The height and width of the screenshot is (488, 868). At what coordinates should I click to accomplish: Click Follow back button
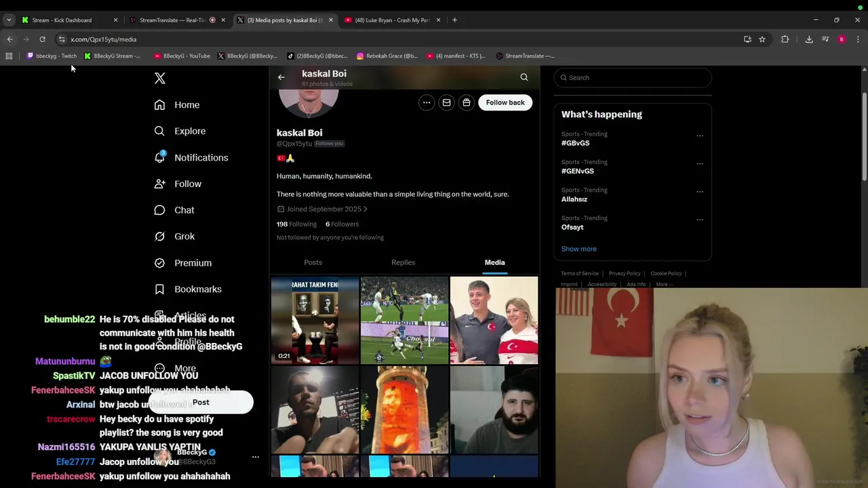point(505,102)
